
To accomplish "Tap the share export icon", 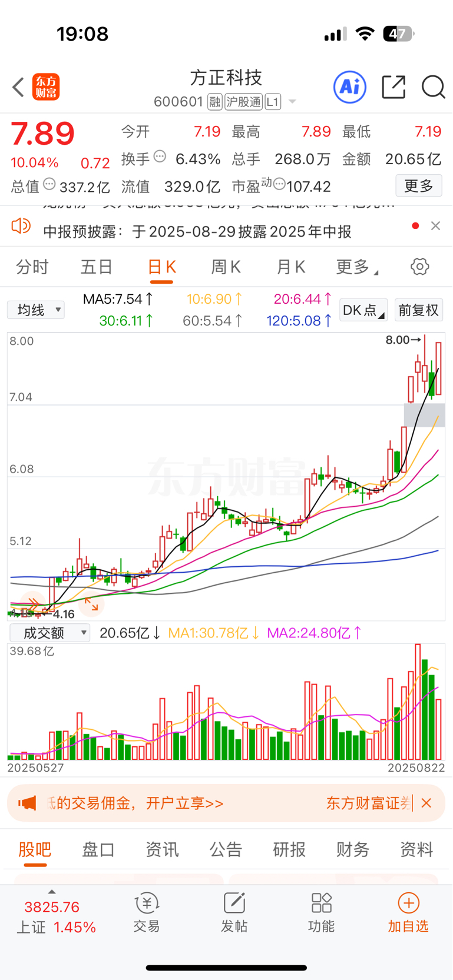I will 394,87.
